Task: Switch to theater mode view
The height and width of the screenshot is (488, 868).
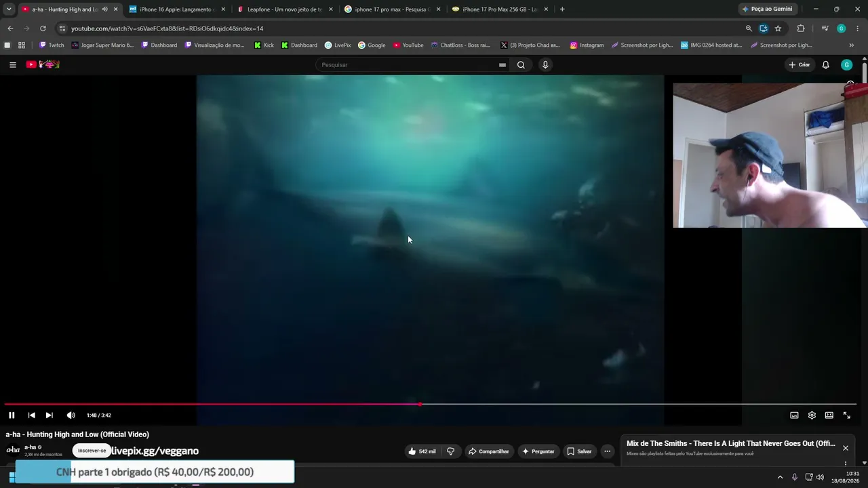Action: (829, 415)
